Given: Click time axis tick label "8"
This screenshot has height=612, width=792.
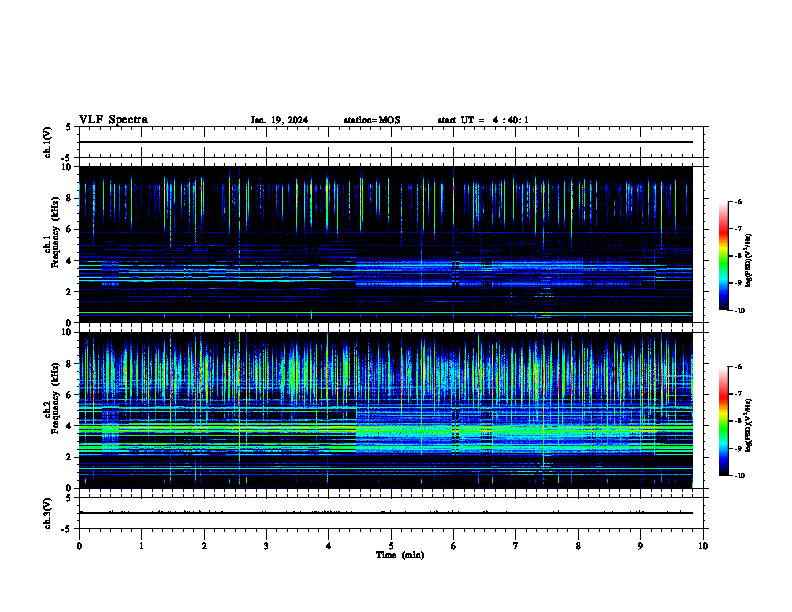Looking at the screenshot, I should [578, 546].
